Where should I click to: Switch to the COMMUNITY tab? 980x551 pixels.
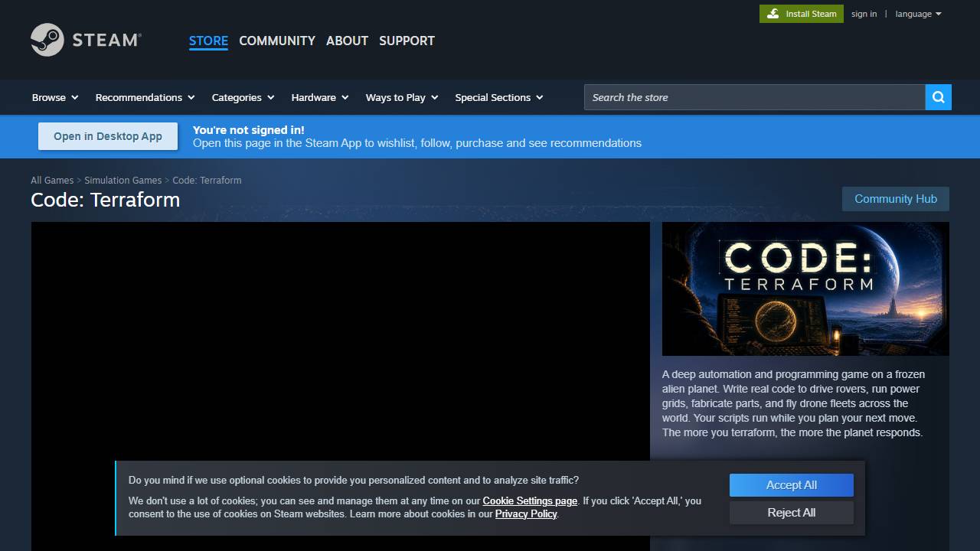coord(277,41)
